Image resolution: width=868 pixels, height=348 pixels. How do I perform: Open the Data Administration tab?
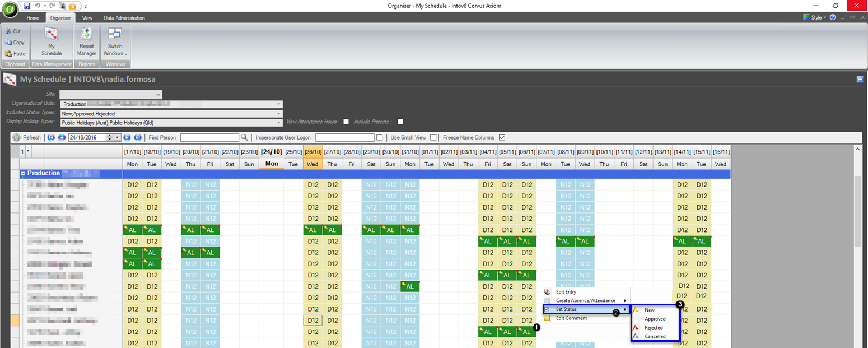pyautogui.click(x=124, y=18)
